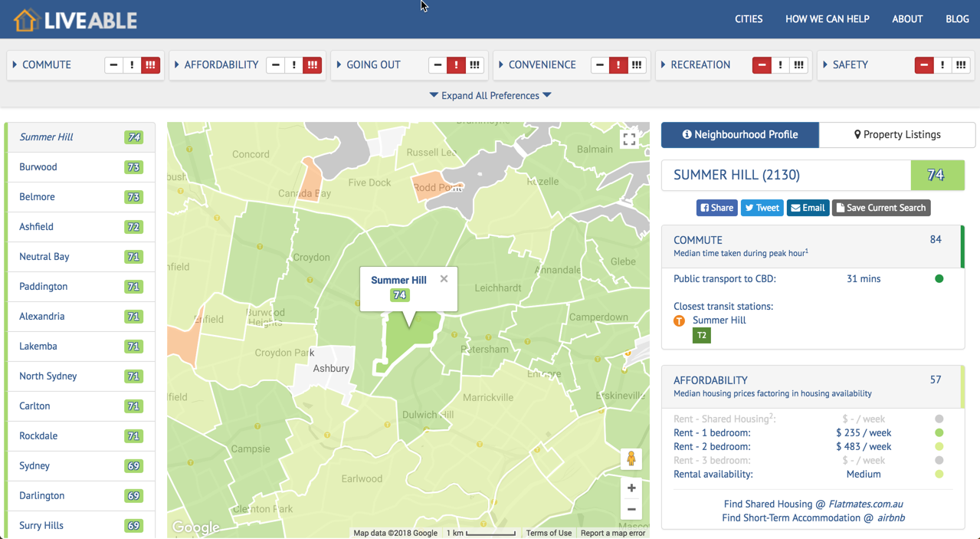Set Affordability preference to low (minus)
This screenshot has height=539, width=980.
tap(276, 65)
